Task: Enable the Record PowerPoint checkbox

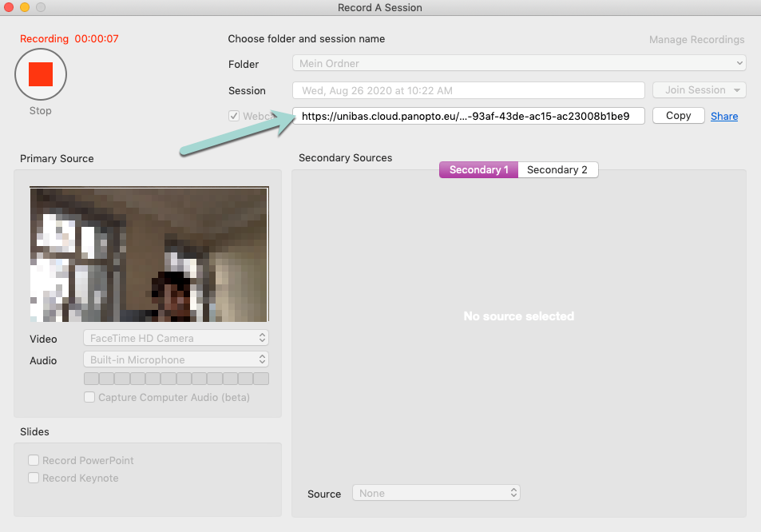Action: pos(34,460)
